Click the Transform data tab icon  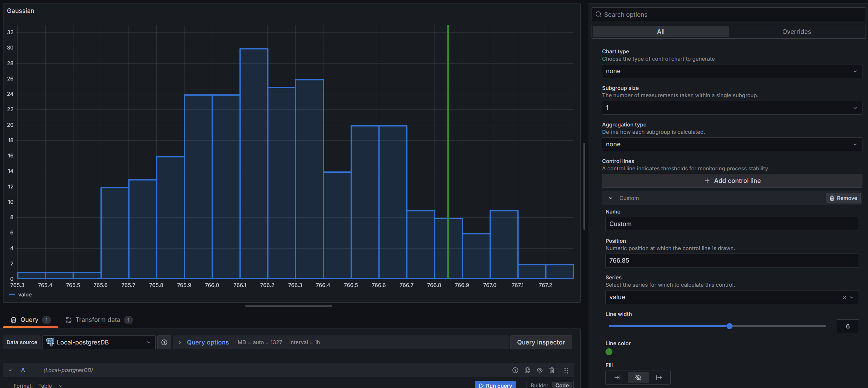[x=69, y=320]
